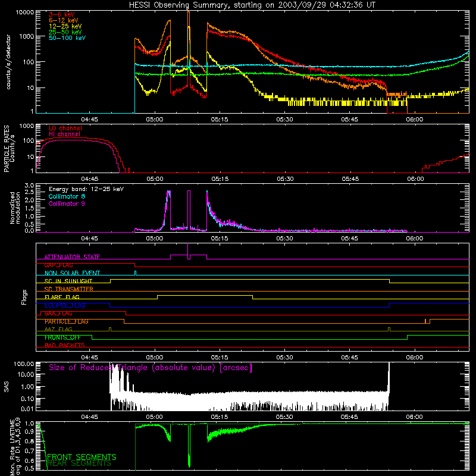
Task: Click 05:30 under the SAS panel
Action: [284, 417]
